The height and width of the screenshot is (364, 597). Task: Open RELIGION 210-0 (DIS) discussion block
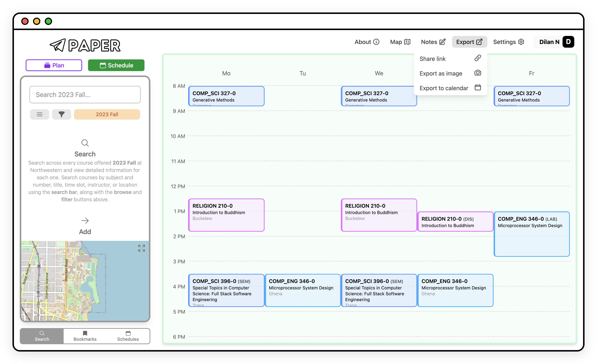pyautogui.click(x=455, y=222)
